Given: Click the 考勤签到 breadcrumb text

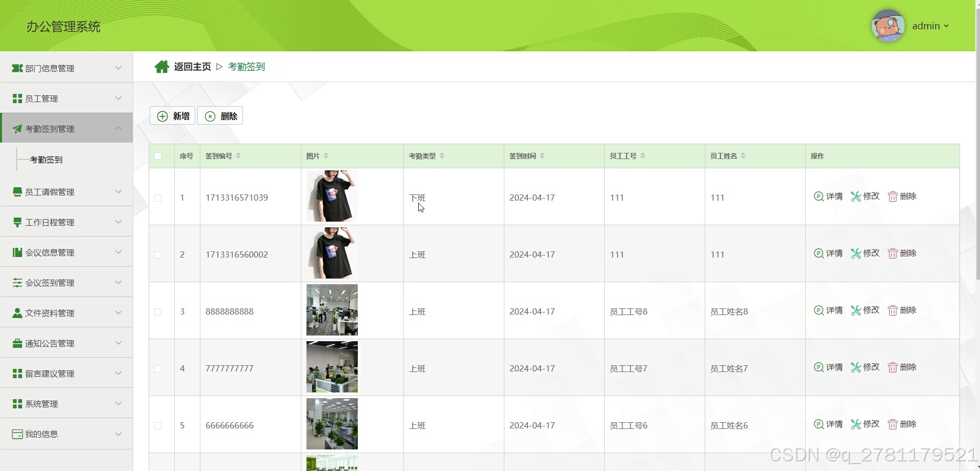Looking at the screenshot, I should point(247,67).
